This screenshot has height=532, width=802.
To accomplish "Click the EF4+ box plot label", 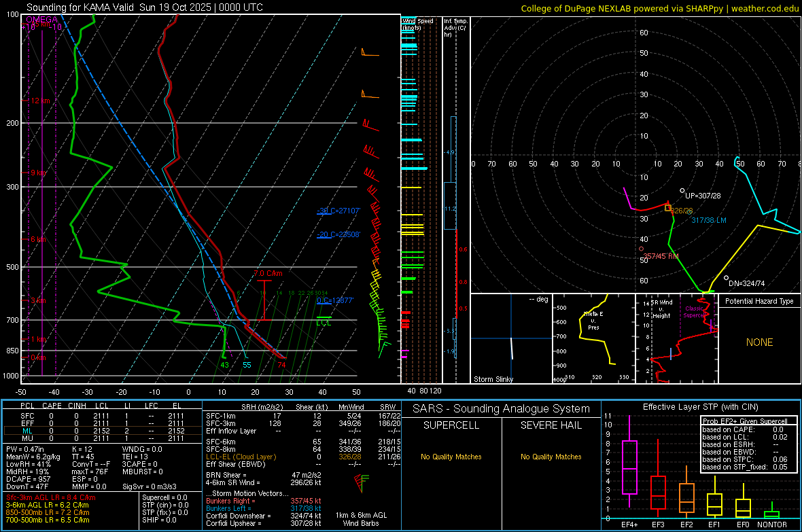I will 629,525.
